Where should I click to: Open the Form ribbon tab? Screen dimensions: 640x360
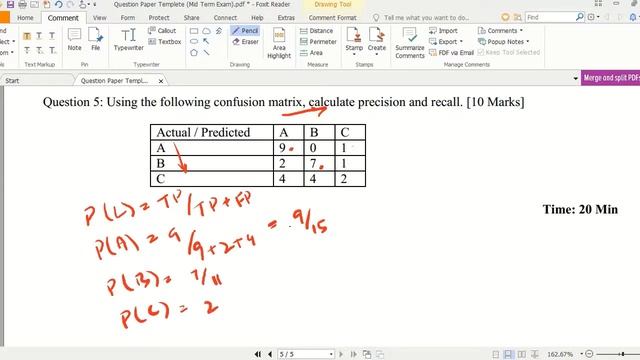(128, 18)
